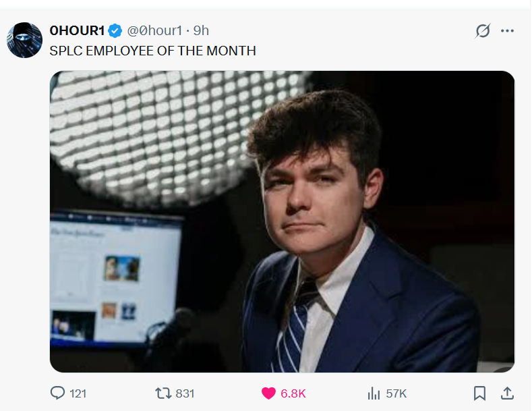Click the tweet text SPLC EMPLOYEE OF THE MONTH
Viewport: 532px width, 411px height.
coord(152,51)
